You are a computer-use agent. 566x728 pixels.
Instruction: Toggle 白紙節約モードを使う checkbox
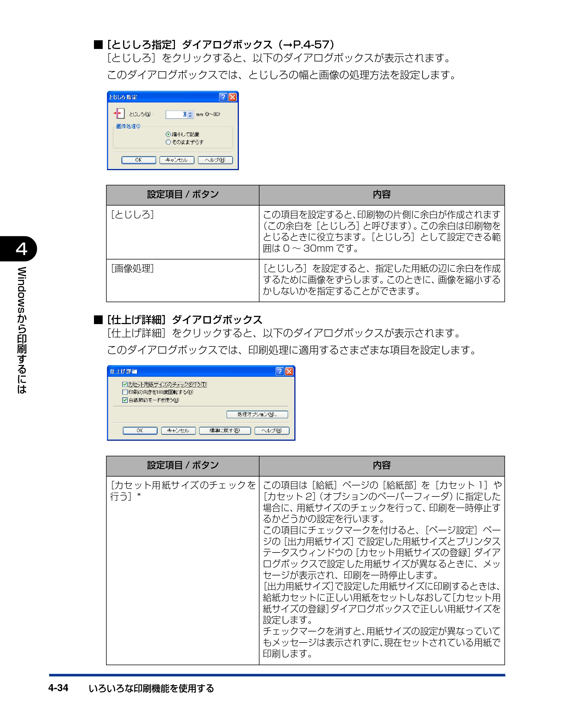(125, 400)
